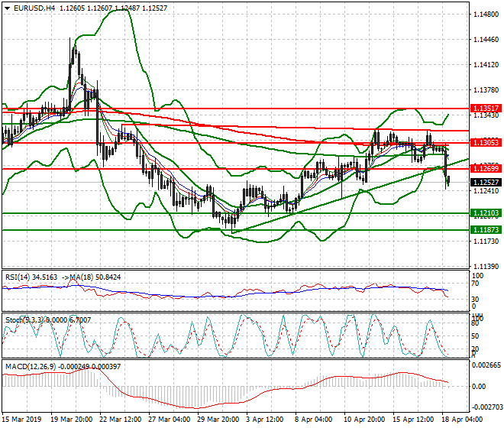Image resolution: width=504 pixels, height=428 pixels.
Task: Click the MACD scale value -0.002703
Action: point(486,407)
